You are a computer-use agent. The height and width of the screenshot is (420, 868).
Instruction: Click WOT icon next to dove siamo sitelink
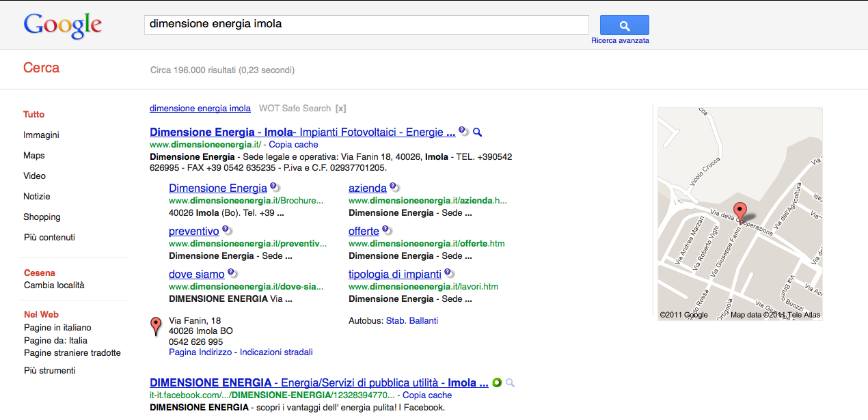click(232, 273)
